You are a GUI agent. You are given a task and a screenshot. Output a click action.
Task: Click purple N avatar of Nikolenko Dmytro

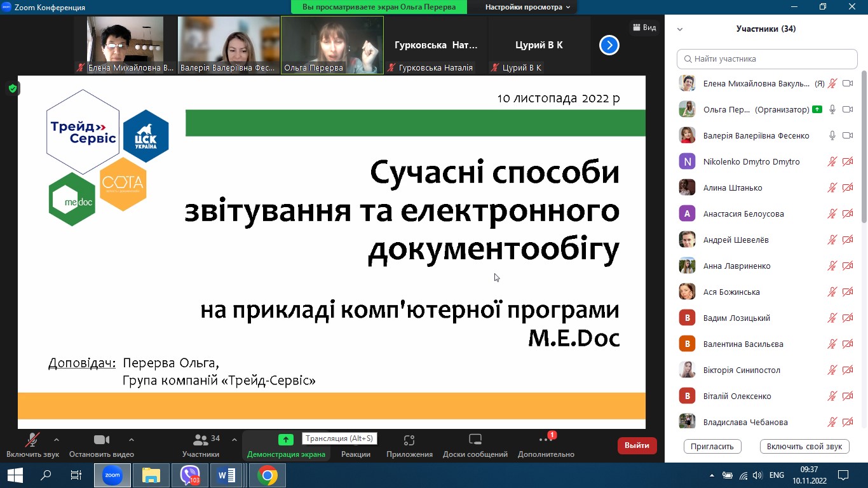tap(687, 161)
